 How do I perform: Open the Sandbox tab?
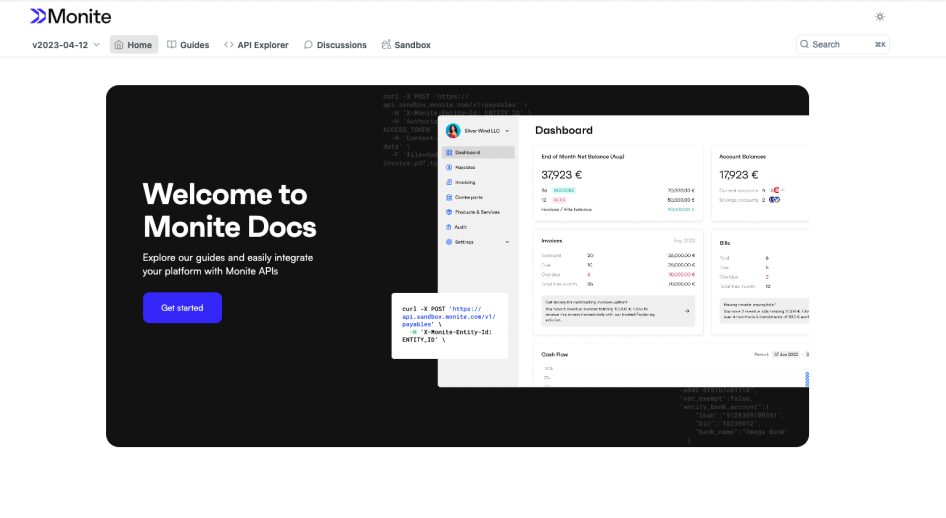(406, 45)
